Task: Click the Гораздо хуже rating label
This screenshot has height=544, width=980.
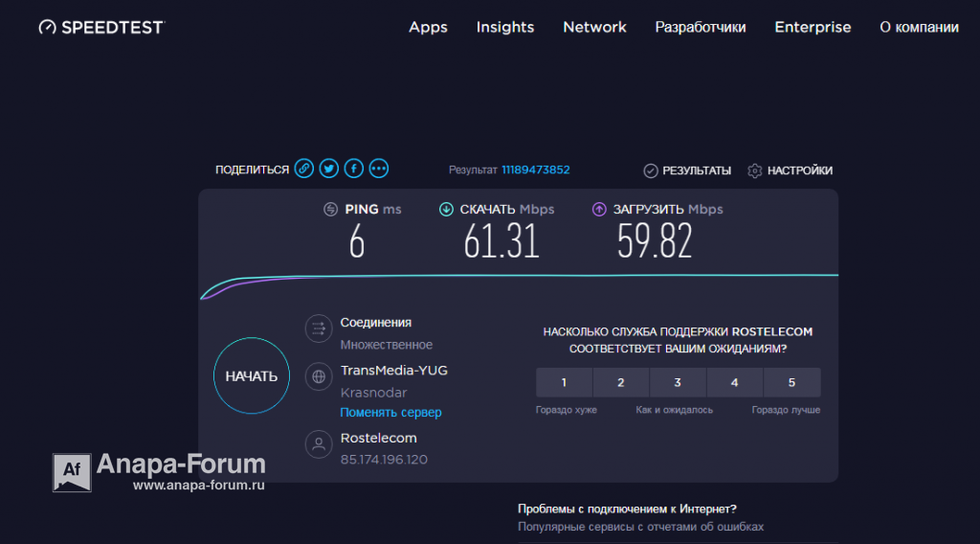Action: [567, 410]
